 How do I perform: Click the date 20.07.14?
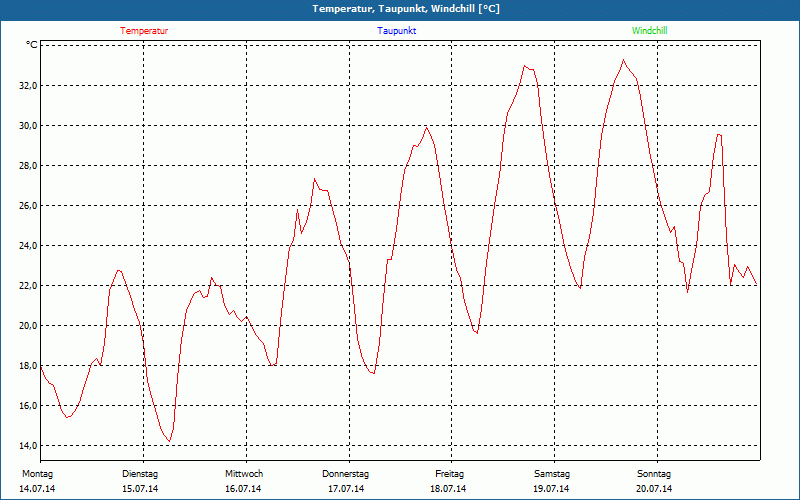654,489
